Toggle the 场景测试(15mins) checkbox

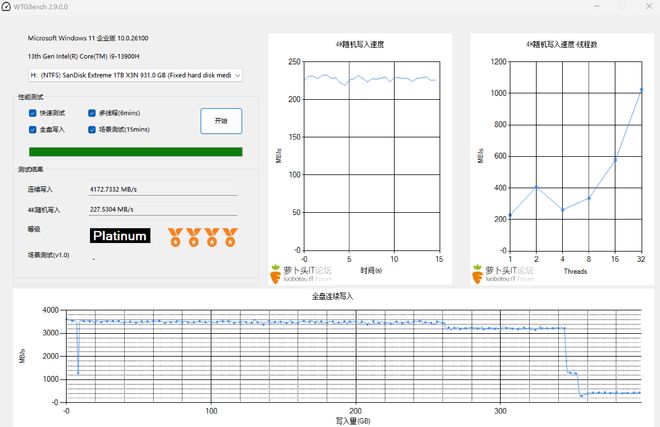tap(93, 129)
